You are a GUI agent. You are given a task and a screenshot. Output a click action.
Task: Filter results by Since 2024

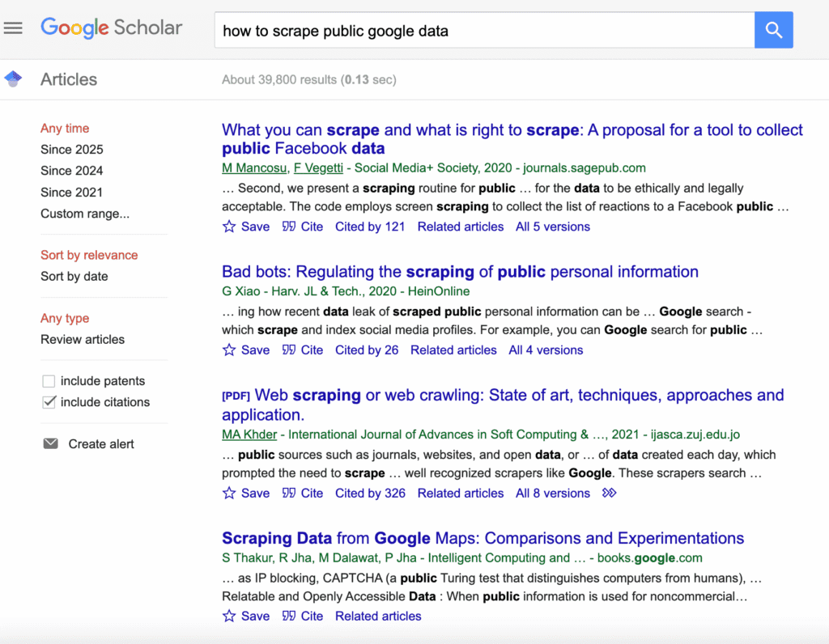71,171
